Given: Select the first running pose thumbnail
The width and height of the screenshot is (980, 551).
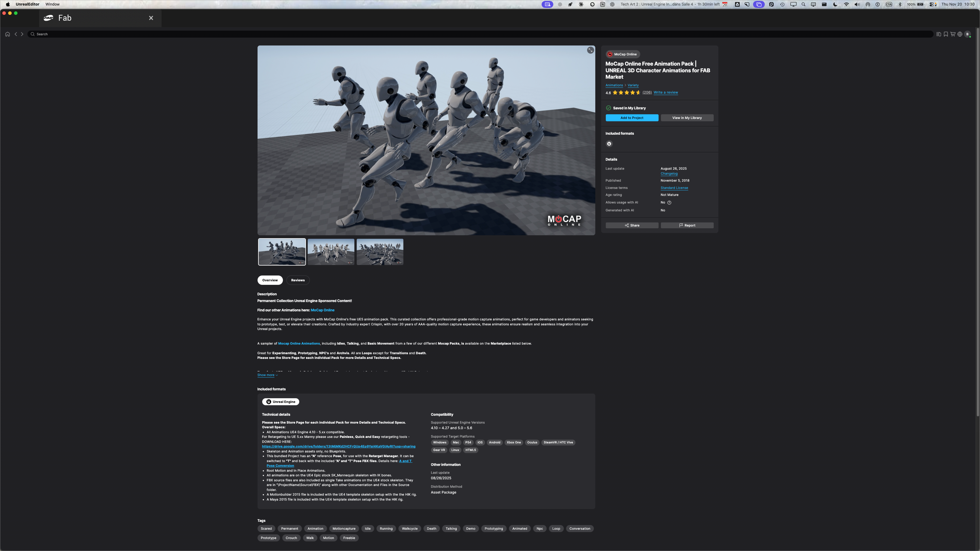Looking at the screenshot, I should click(x=282, y=252).
